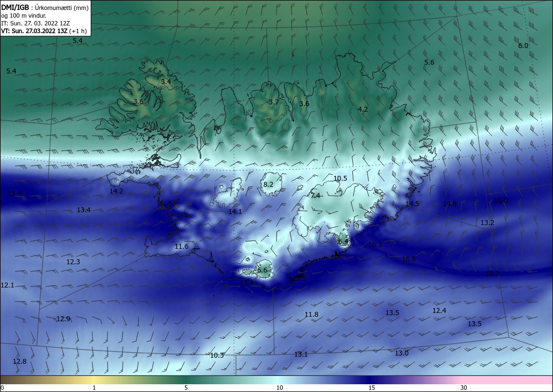The image size is (553, 392).
Task: Click the 4.2 value in northeast Iceland
Action: 363,109
